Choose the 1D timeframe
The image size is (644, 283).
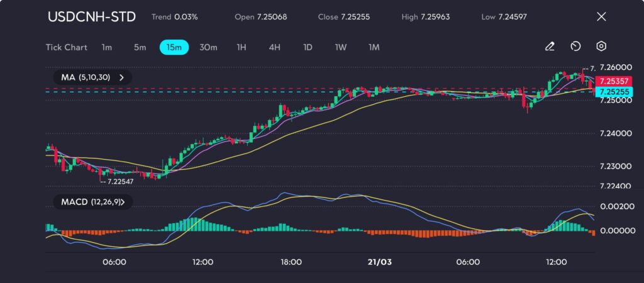click(308, 47)
